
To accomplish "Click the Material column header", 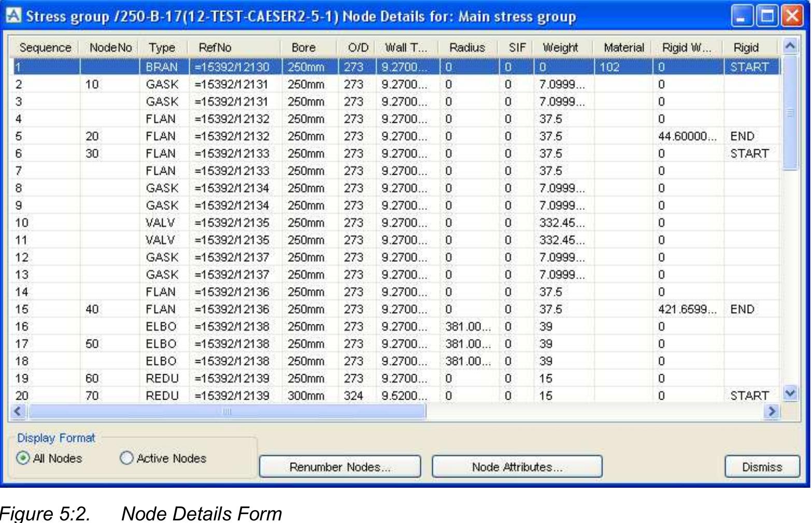I will click(x=623, y=47).
